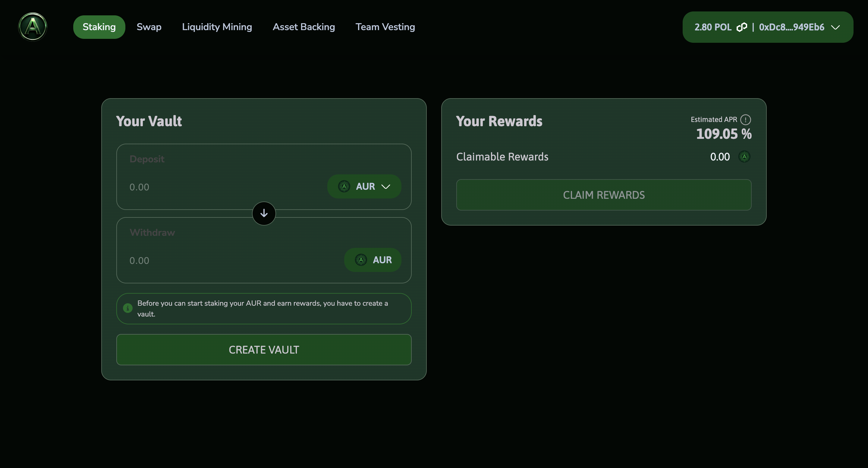
Task: Open the Deposit AUR token dropdown
Action: click(x=385, y=186)
